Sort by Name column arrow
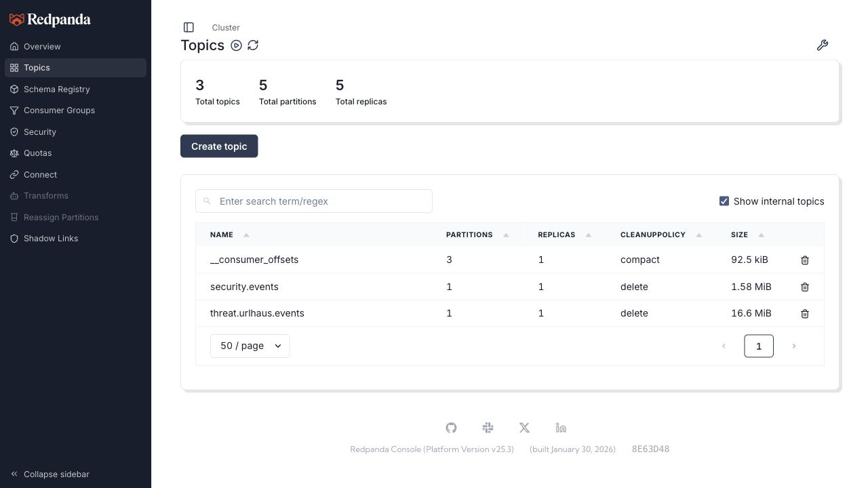Screen dimensions: 868x488 [x=246, y=235]
